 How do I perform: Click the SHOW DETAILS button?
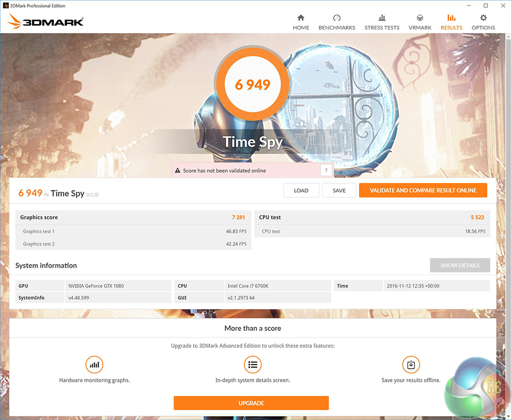[x=459, y=265]
